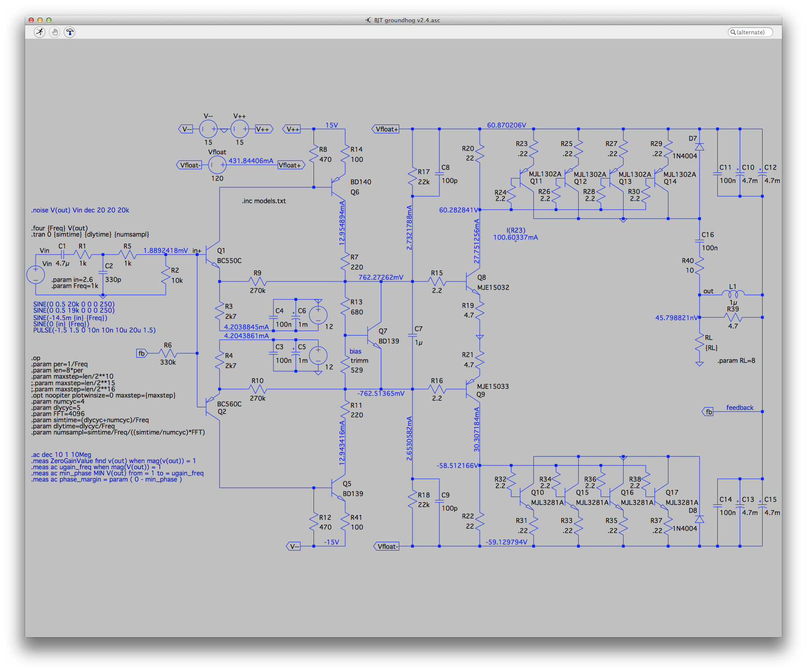Screen dimensions: 807x672
Task: Select the SINE(-14.5m {in} {Freq}) text
Action: tap(70, 318)
